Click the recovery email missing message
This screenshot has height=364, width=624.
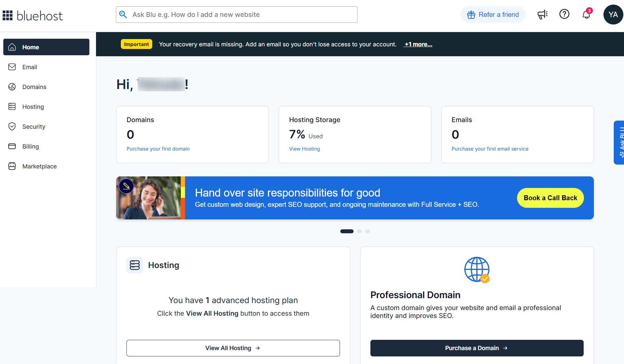pyautogui.click(x=278, y=44)
